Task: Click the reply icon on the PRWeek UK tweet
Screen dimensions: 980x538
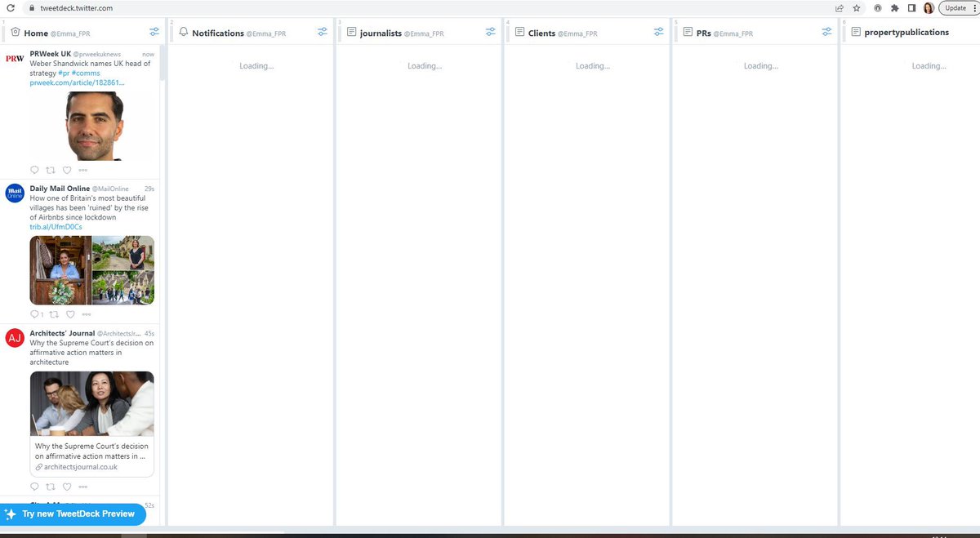Action: (34, 170)
